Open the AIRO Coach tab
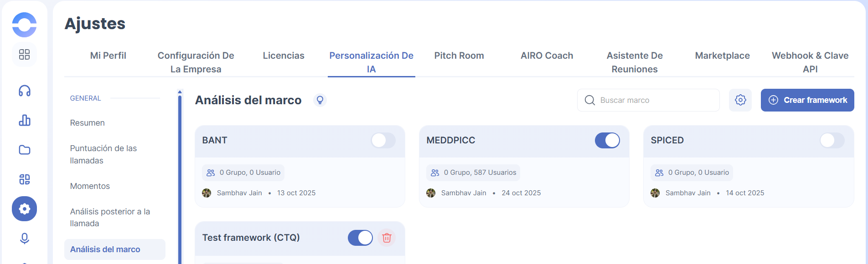Screen dimensions: 868x264 [x=547, y=56]
